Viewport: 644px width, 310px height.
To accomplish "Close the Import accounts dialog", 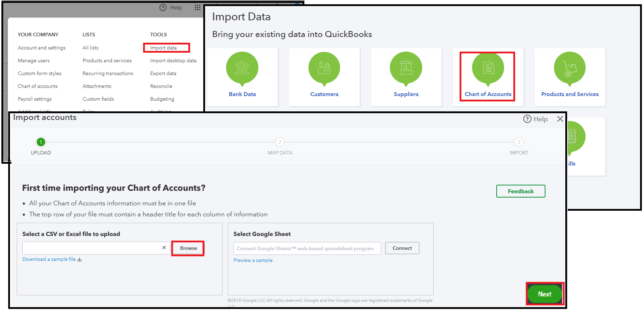I will pos(560,119).
